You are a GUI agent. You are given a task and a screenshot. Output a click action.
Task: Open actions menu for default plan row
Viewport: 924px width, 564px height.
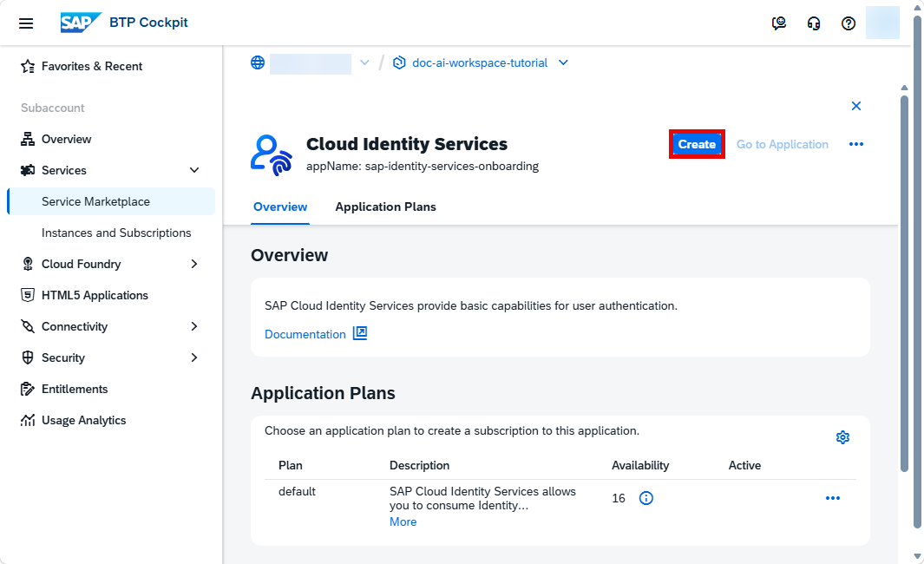[x=833, y=499]
